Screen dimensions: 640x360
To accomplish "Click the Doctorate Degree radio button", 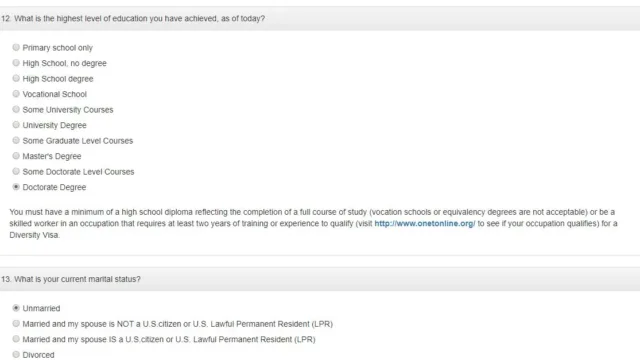I will click(16, 187).
